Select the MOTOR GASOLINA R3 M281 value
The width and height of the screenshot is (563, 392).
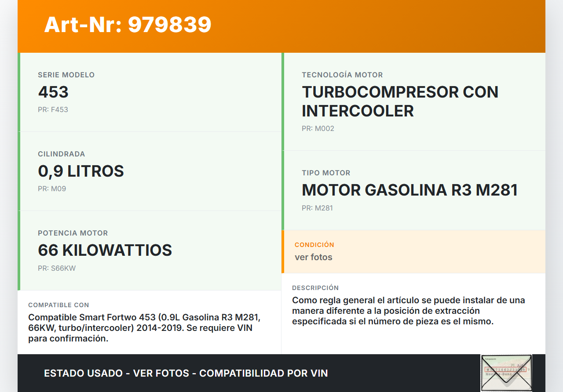(x=410, y=190)
